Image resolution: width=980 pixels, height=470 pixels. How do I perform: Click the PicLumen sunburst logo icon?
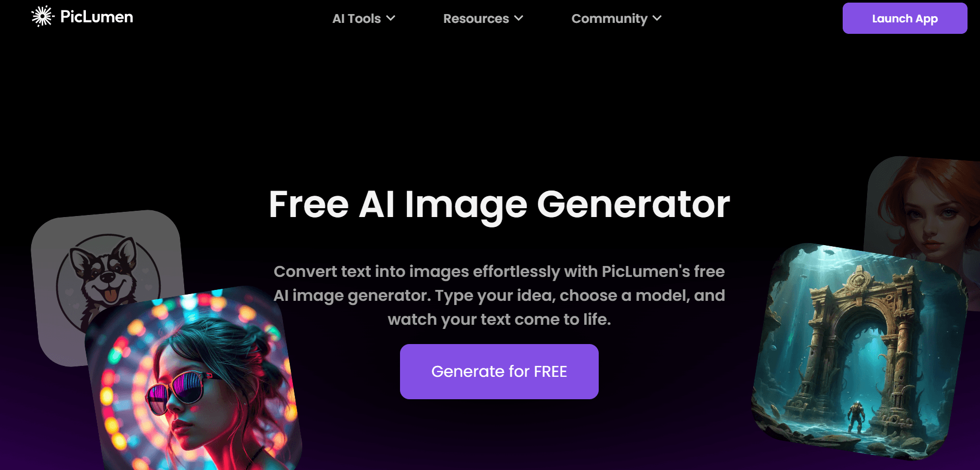click(x=42, y=16)
